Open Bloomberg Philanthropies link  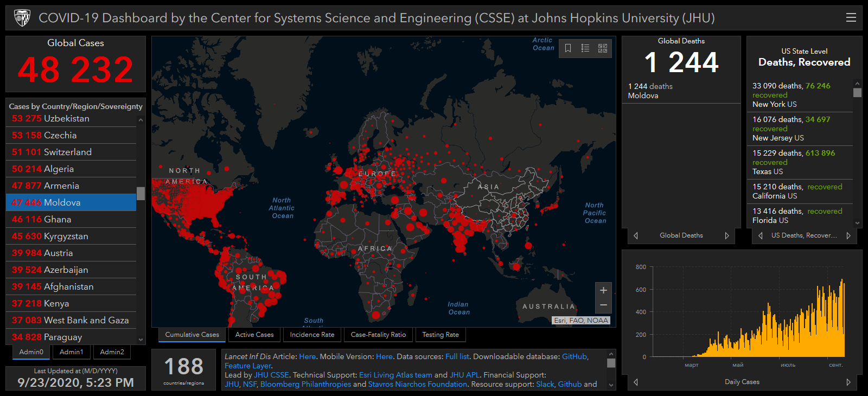pos(305,384)
